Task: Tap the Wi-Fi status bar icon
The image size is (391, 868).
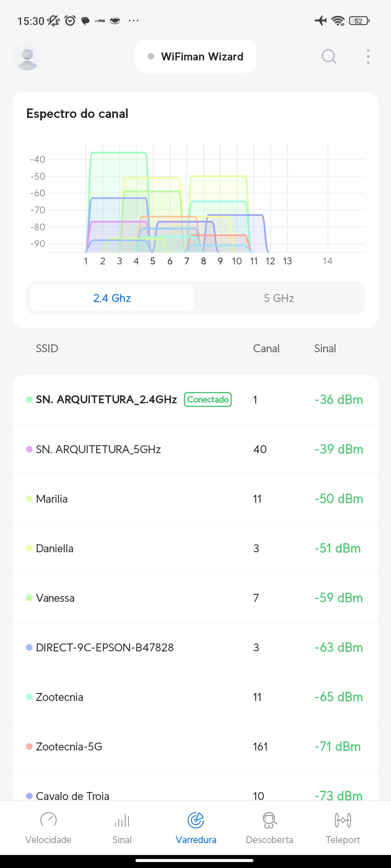Action: (x=338, y=21)
